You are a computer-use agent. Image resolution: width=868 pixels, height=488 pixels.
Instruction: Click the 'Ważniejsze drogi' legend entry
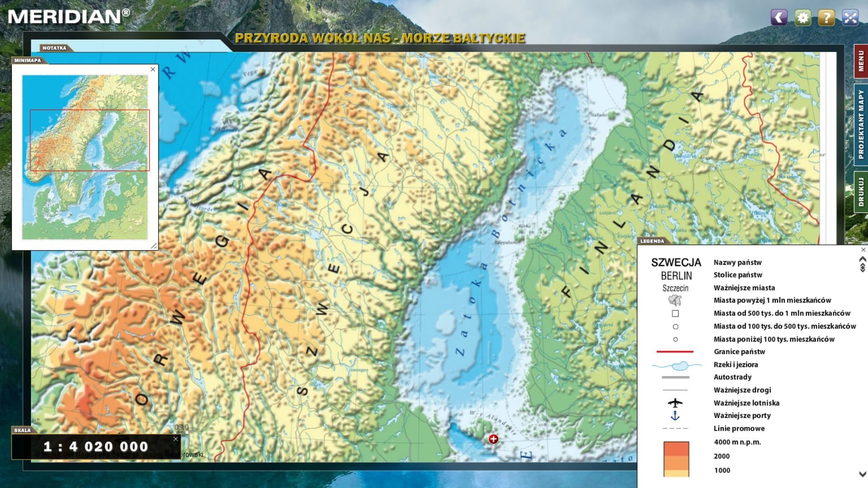(742, 390)
